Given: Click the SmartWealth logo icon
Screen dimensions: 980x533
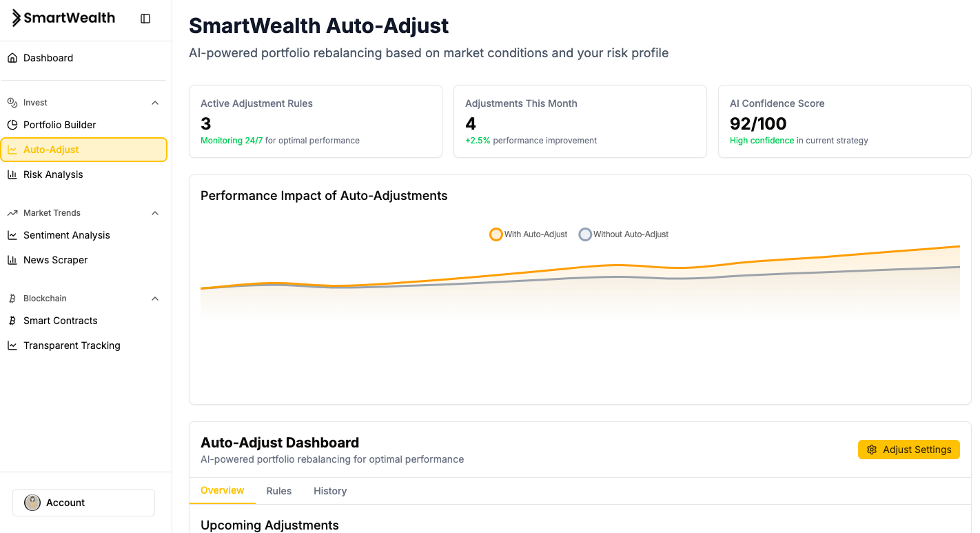Looking at the screenshot, I should pyautogui.click(x=17, y=19).
